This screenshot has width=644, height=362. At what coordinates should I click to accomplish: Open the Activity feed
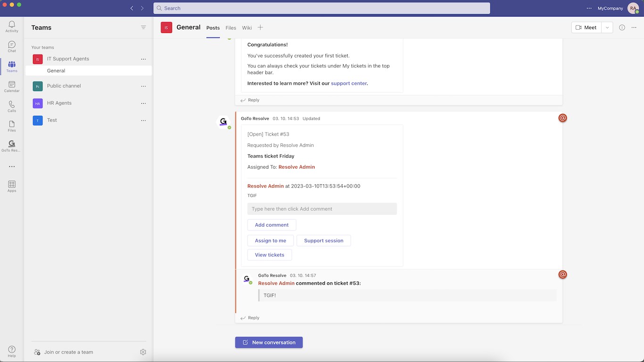[12, 26]
